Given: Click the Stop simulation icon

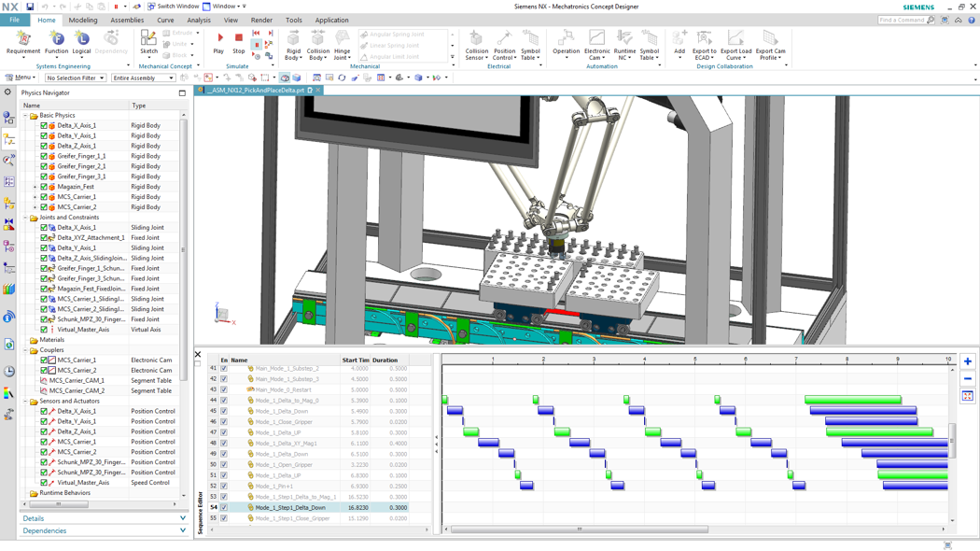Looking at the screenshot, I should 239,39.
